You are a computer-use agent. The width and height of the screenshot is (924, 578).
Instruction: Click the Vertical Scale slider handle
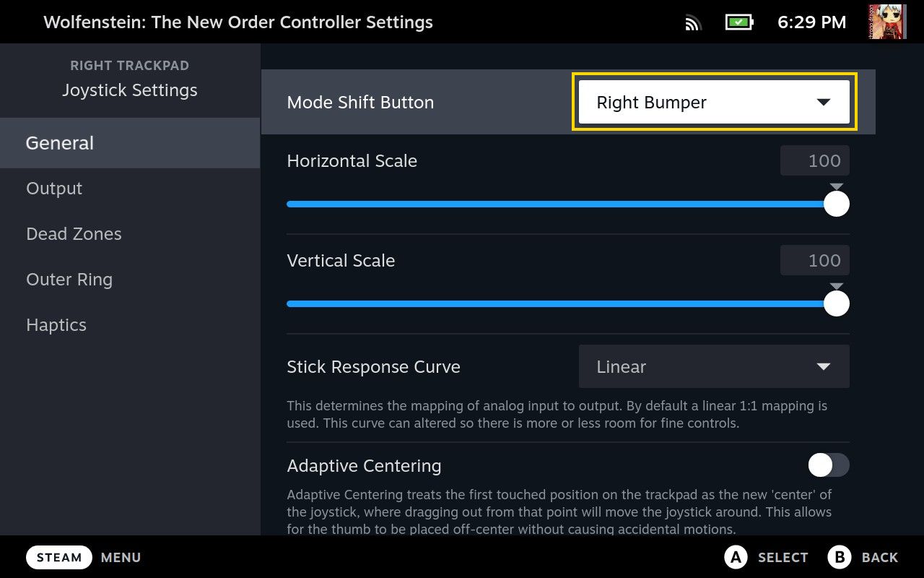click(x=836, y=304)
